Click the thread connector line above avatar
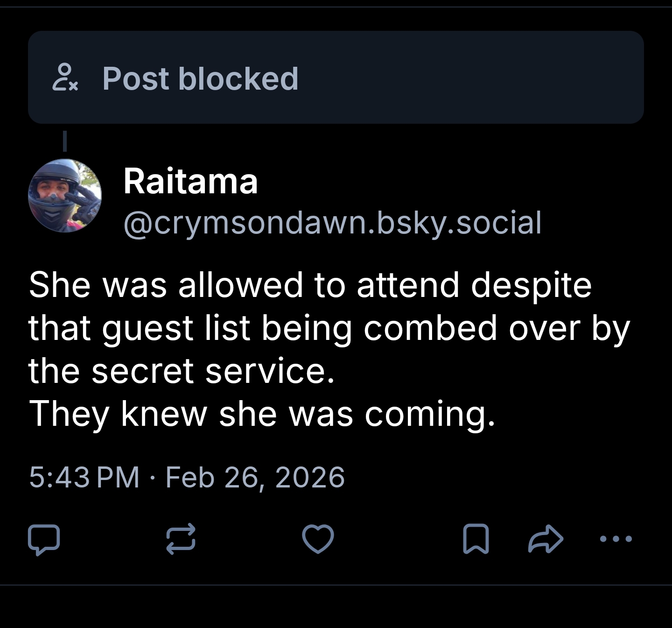The height and width of the screenshot is (628, 672). point(65,141)
